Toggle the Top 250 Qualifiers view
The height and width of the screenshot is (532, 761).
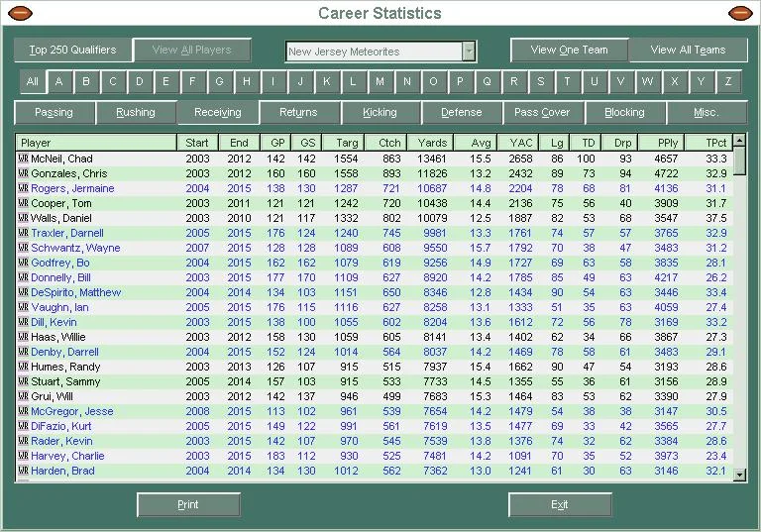72,50
